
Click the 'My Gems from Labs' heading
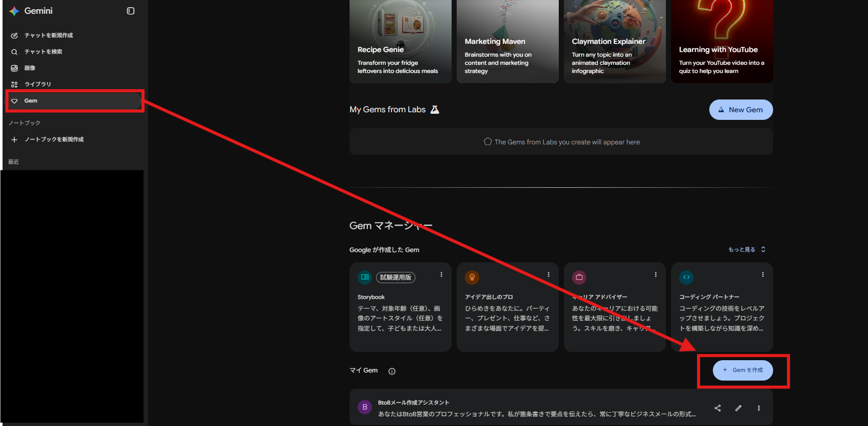[387, 109]
